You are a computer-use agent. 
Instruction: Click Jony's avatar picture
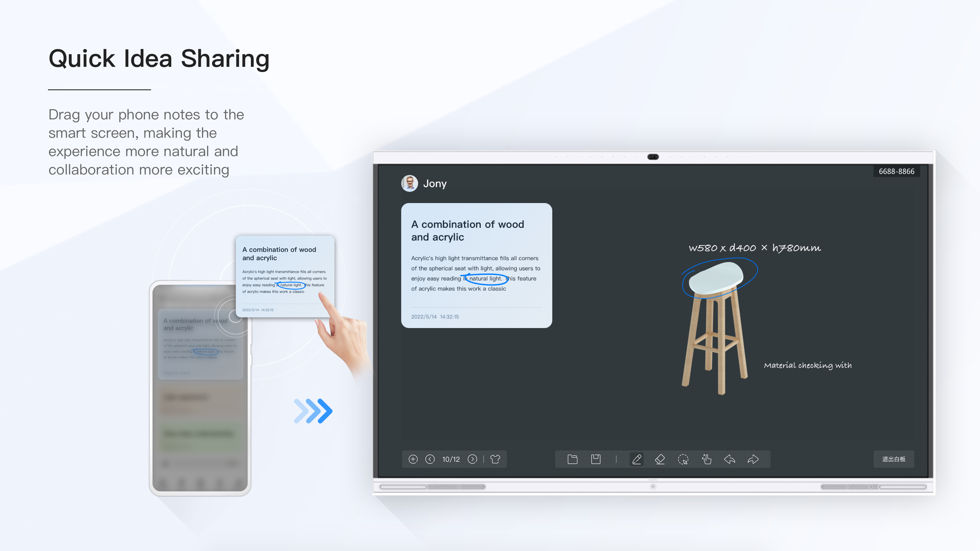[410, 183]
